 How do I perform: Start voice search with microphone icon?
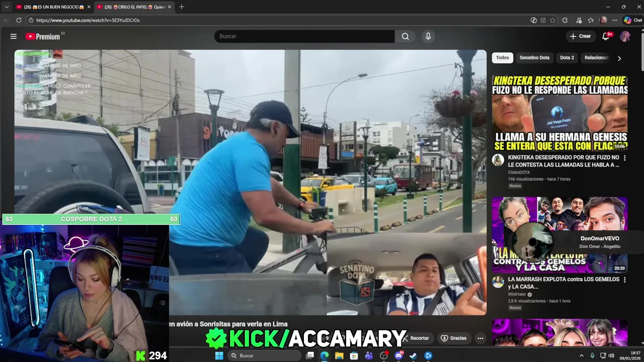428,36
